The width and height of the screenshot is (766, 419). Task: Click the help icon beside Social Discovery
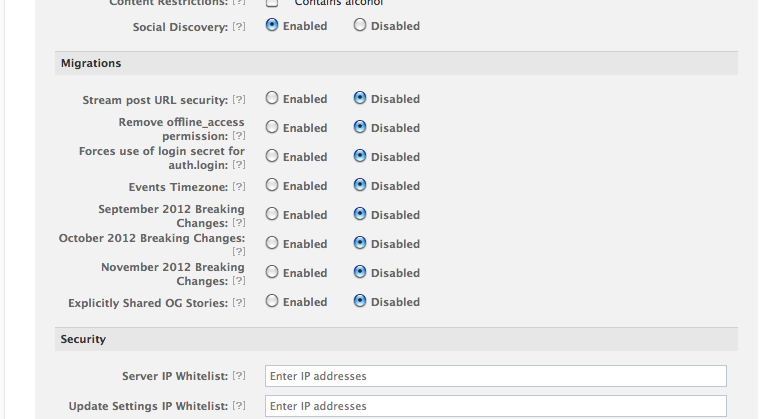click(238, 27)
